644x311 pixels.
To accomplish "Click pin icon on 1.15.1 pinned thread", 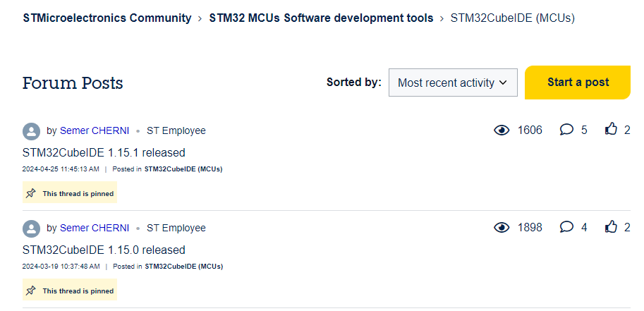I will tap(31, 193).
